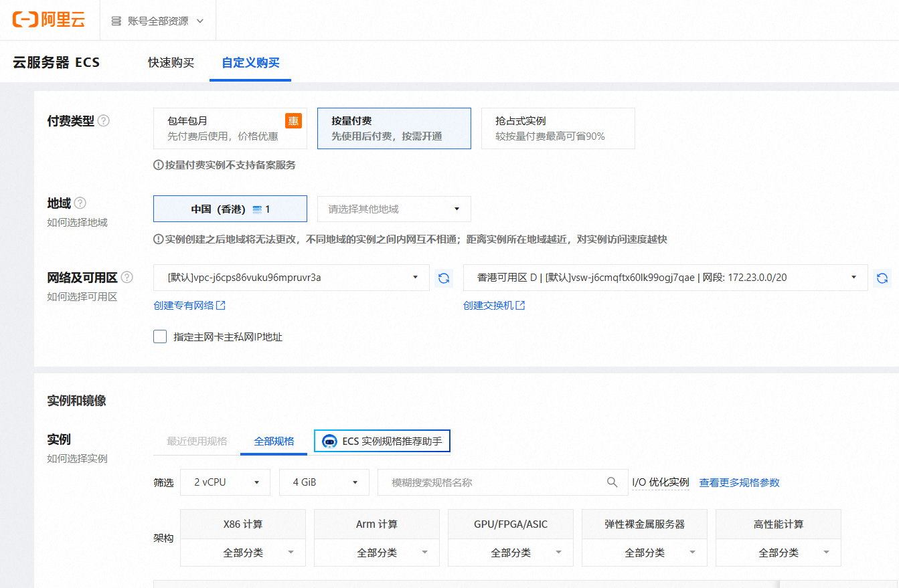The image size is (899, 588).
Task: Open 如何选择实例 help link
Action: 77,458
